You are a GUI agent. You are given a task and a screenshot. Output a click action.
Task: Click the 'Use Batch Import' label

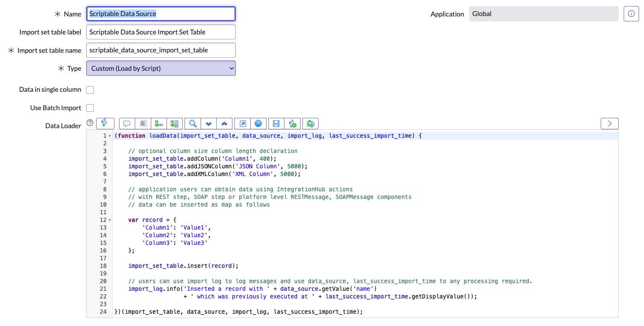pos(56,108)
